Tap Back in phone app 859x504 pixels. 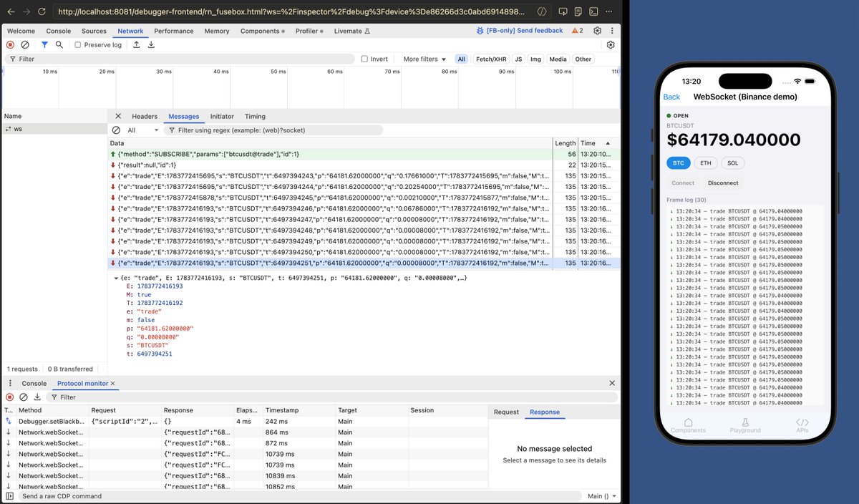coord(671,97)
